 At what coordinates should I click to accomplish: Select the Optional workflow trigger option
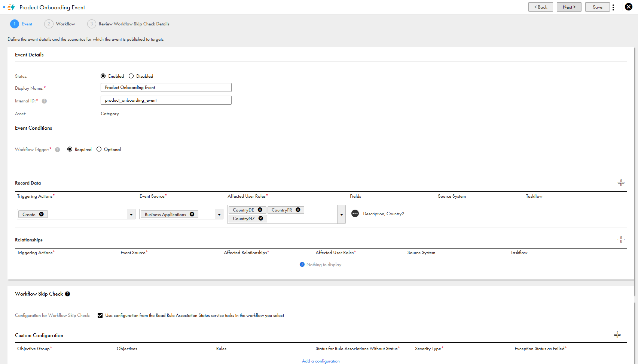99,149
